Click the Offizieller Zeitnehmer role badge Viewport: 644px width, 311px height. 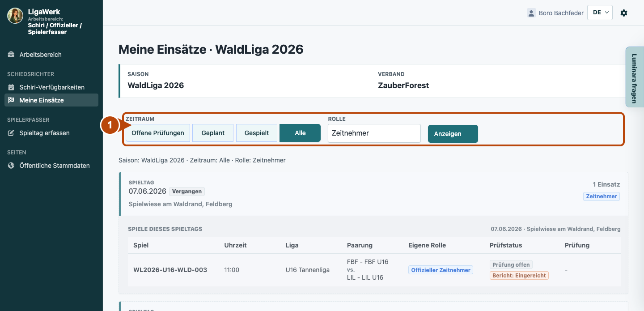pyautogui.click(x=441, y=270)
